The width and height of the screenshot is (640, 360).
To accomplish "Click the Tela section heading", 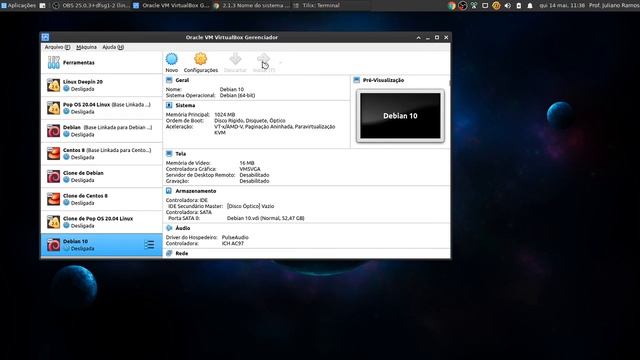I will point(180,153).
